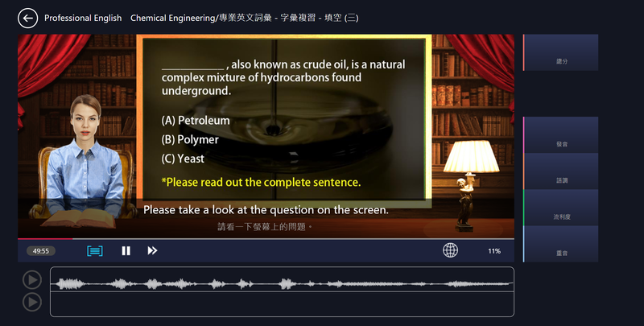Open the 總分 total score panel
Image resolution: width=644 pixels, height=326 pixels.
tap(561, 52)
